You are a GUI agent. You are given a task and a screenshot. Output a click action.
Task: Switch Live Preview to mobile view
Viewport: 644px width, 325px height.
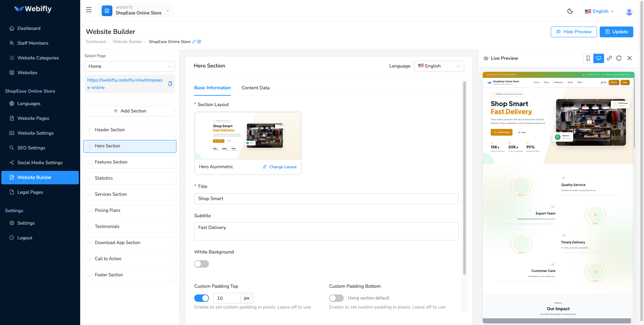click(588, 58)
